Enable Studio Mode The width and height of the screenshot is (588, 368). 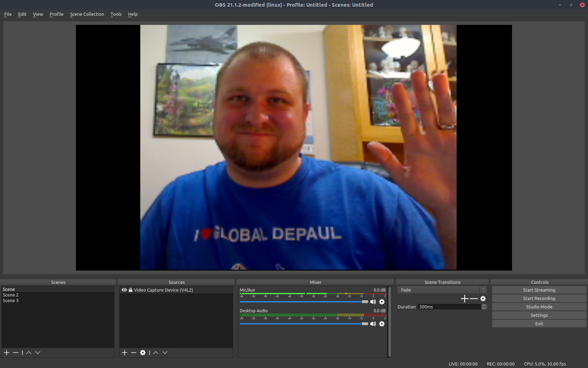coord(539,307)
